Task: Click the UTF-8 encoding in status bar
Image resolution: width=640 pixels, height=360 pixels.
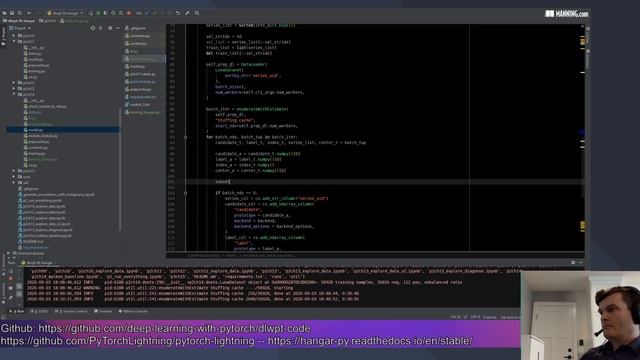Action: [x=476, y=317]
